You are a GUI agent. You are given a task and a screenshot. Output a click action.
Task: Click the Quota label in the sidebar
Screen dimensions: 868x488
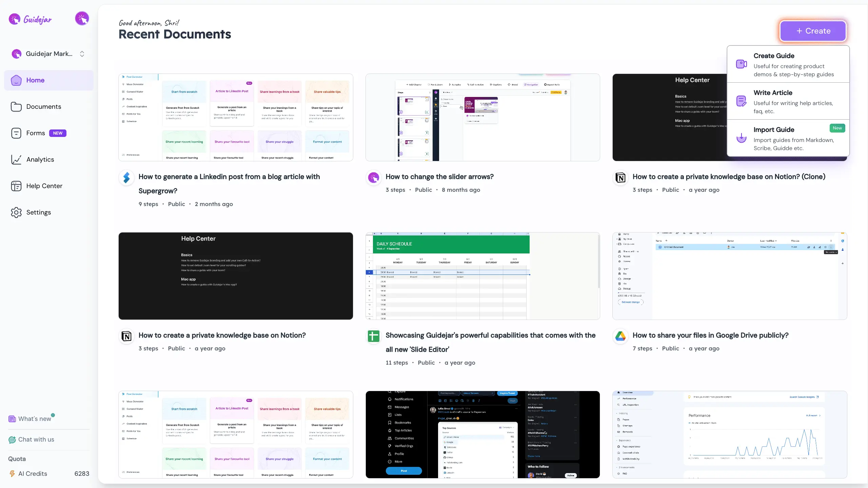(17, 459)
